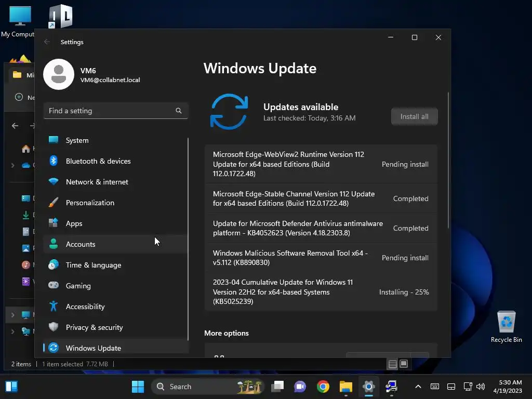Show hidden system tray icons
The image size is (532, 399).
[418, 387]
